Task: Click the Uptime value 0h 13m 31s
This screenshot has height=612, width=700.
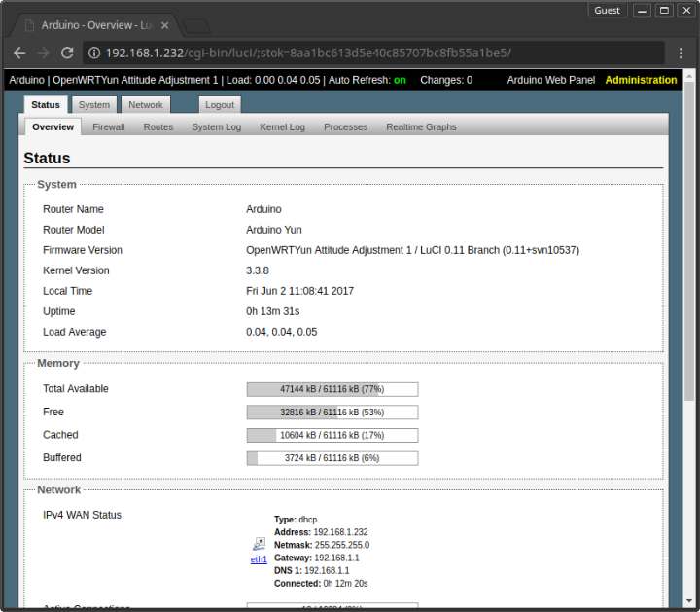Action: click(273, 311)
